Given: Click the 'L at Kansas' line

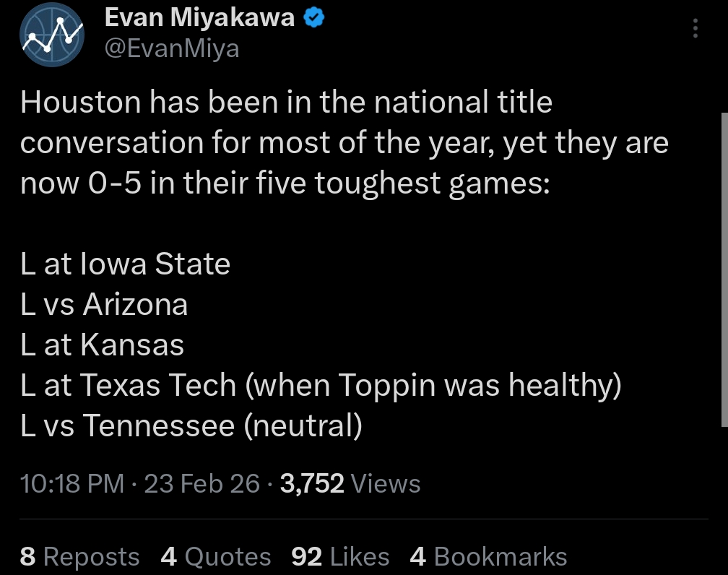Looking at the screenshot, I should tap(103, 345).
